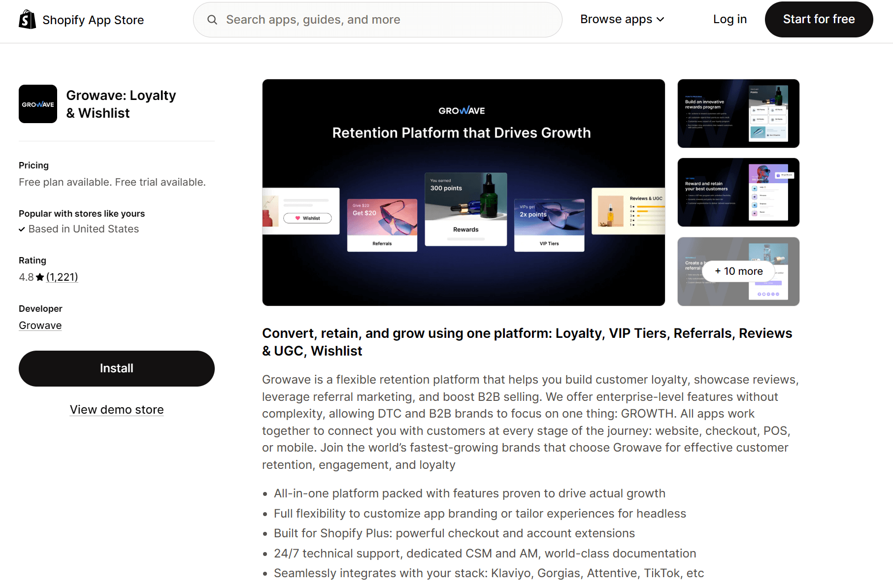Screen dimensions: 893x588
Task: Click the search magnifier icon
Action: pyautogui.click(x=212, y=20)
